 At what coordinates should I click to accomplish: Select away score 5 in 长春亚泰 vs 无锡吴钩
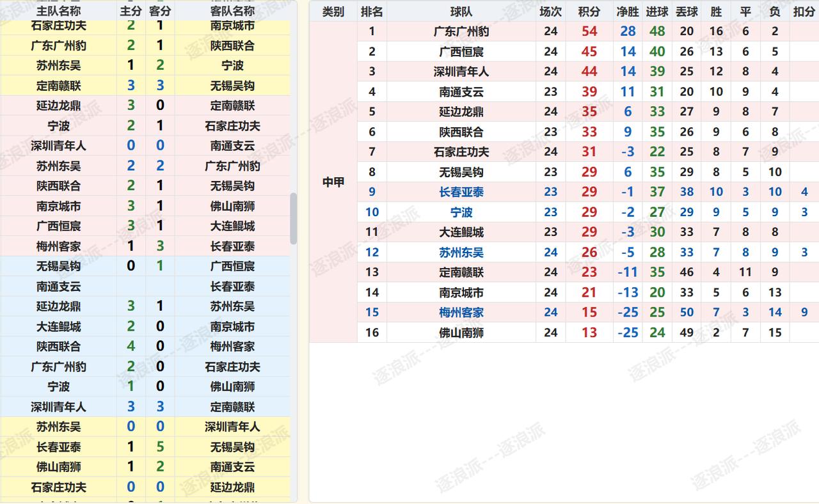tap(160, 447)
